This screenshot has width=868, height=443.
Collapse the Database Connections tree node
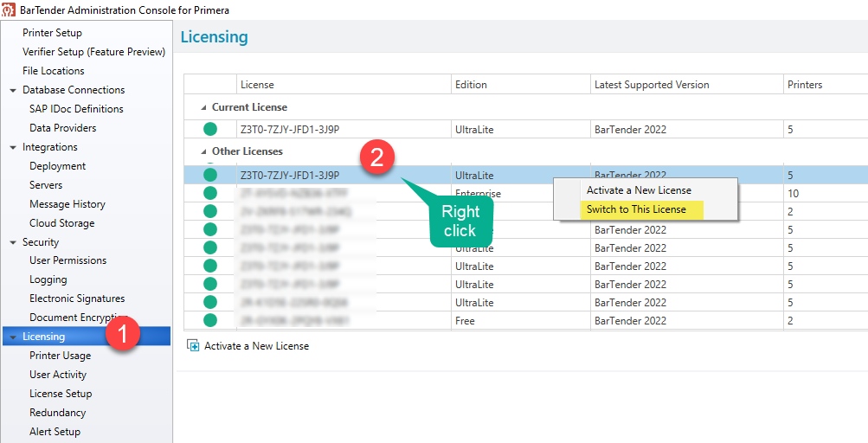(13, 90)
